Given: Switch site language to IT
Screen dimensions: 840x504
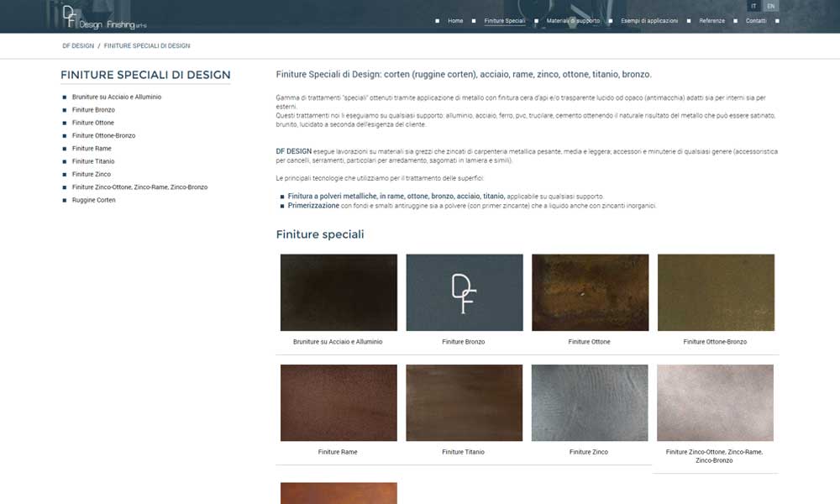Looking at the screenshot, I should pos(753,7).
